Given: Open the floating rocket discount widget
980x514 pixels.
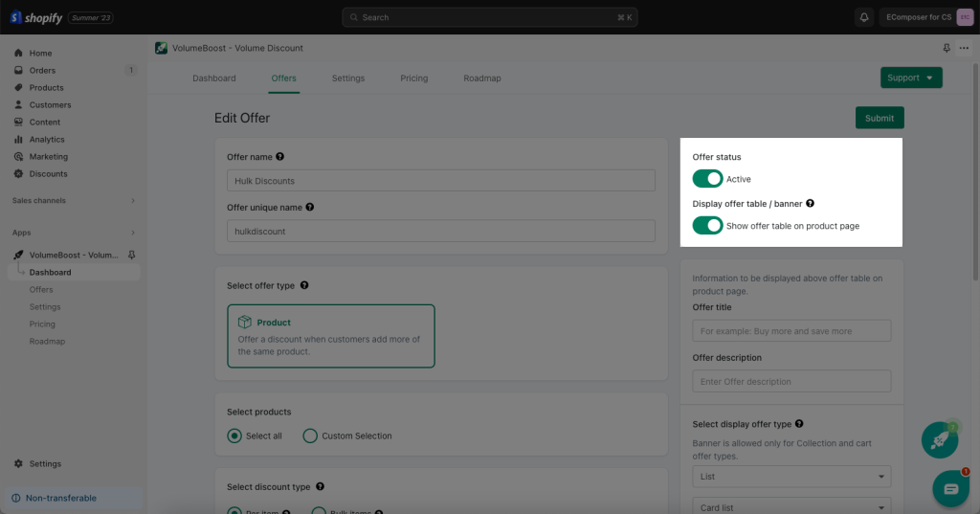Looking at the screenshot, I should 940,440.
